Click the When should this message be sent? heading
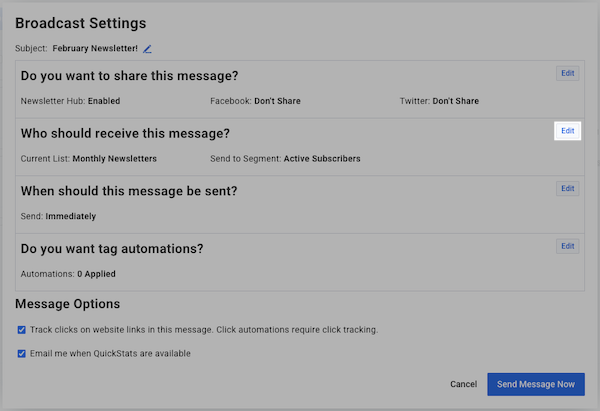This screenshot has height=411, width=600. click(x=129, y=191)
